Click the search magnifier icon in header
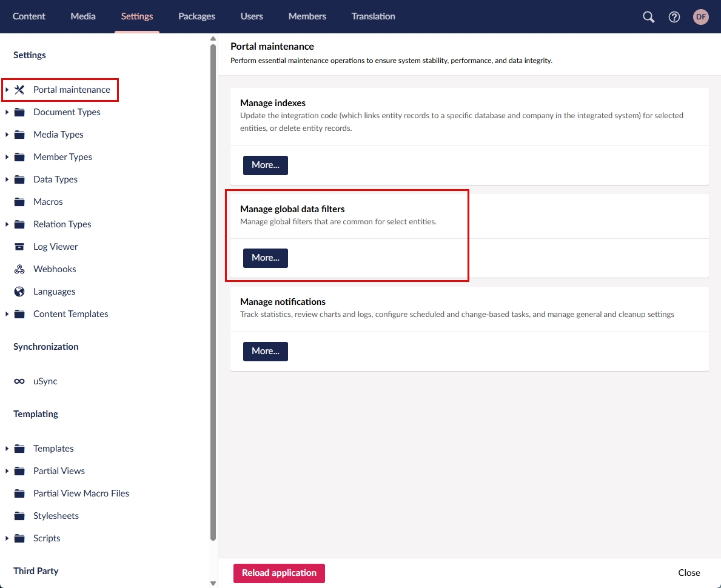 click(648, 17)
